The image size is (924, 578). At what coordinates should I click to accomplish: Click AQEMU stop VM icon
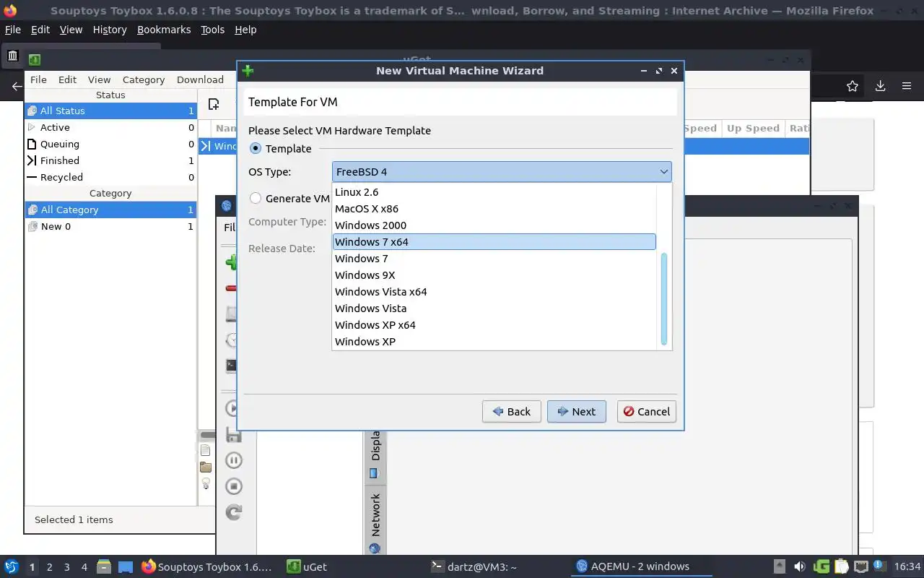(x=233, y=486)
